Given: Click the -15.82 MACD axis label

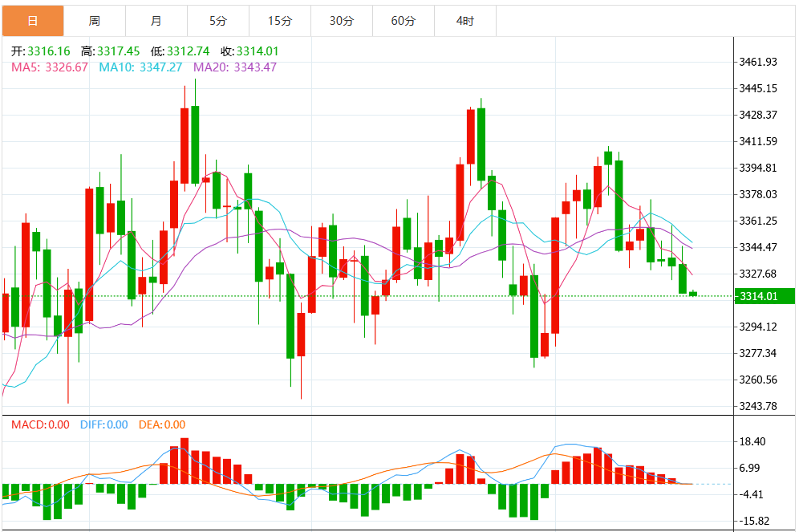Looking at the screenshot, I should 753,522.
